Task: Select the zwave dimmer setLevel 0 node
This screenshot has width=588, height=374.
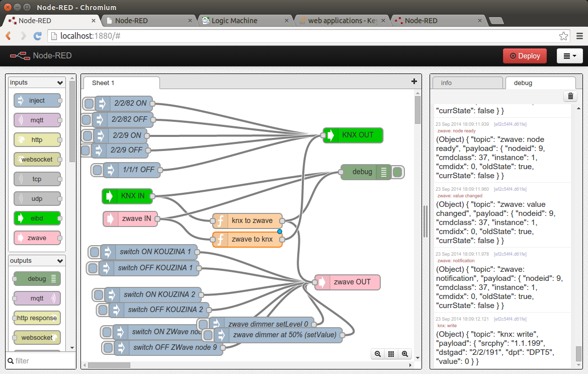Action: click(262, 324)
